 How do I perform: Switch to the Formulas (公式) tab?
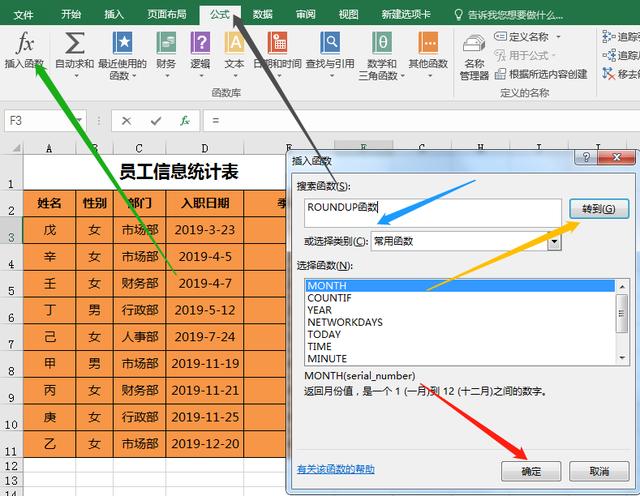(x=220, y=14)
